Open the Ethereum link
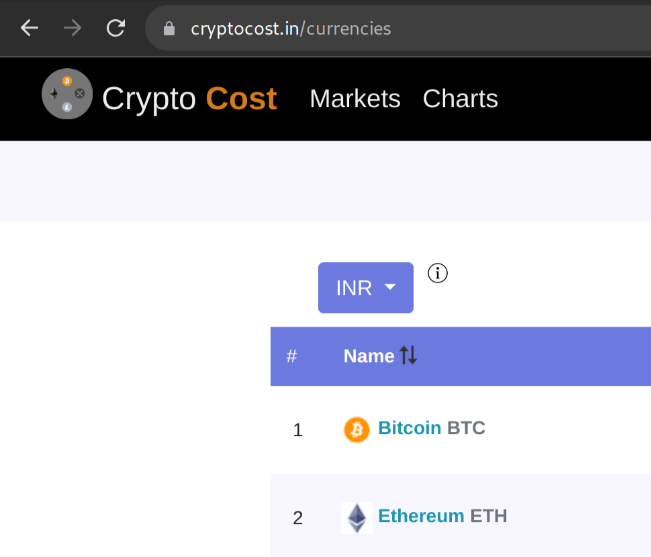Screen dimensions: 651x557 click(x=421, y=516)
